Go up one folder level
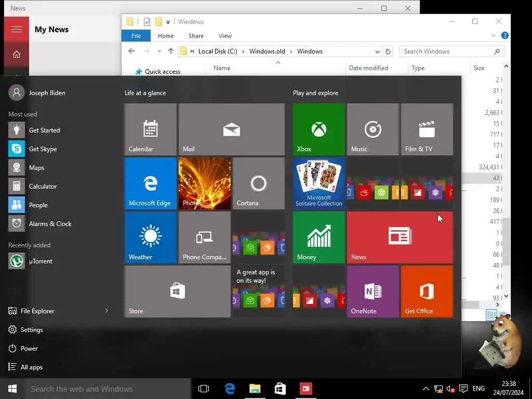Viewport: 532px width, 399px height. click(170, 51)
